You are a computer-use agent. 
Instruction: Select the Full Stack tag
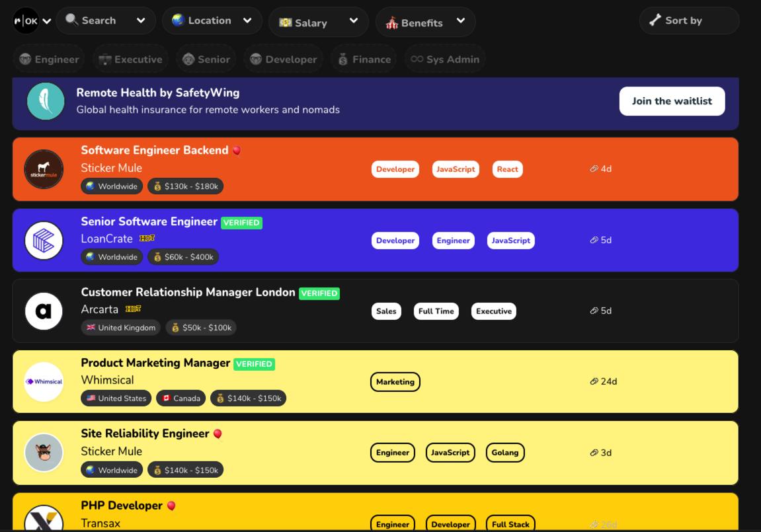[510, 524]
